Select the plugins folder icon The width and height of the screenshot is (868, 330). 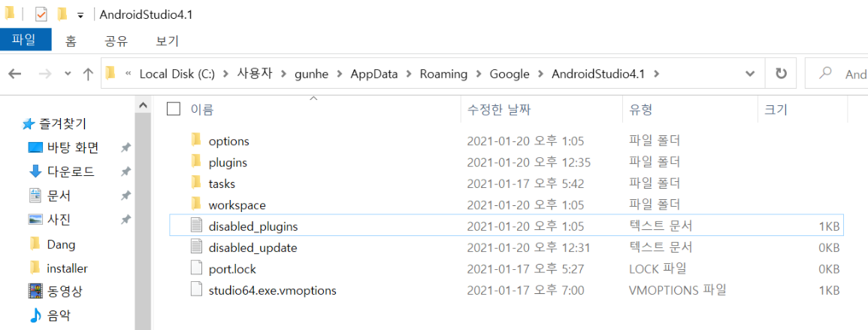pyautogui.click(x=196, y=162)
